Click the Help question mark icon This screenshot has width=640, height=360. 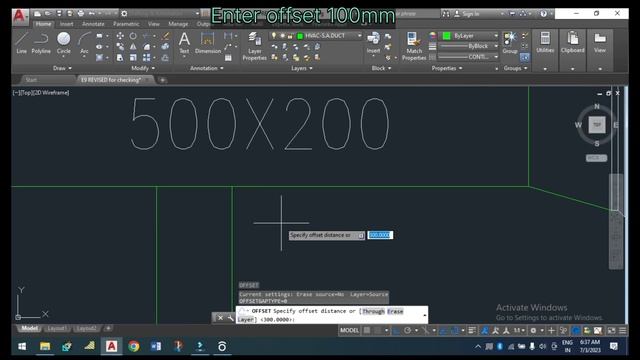pos(543,13)
